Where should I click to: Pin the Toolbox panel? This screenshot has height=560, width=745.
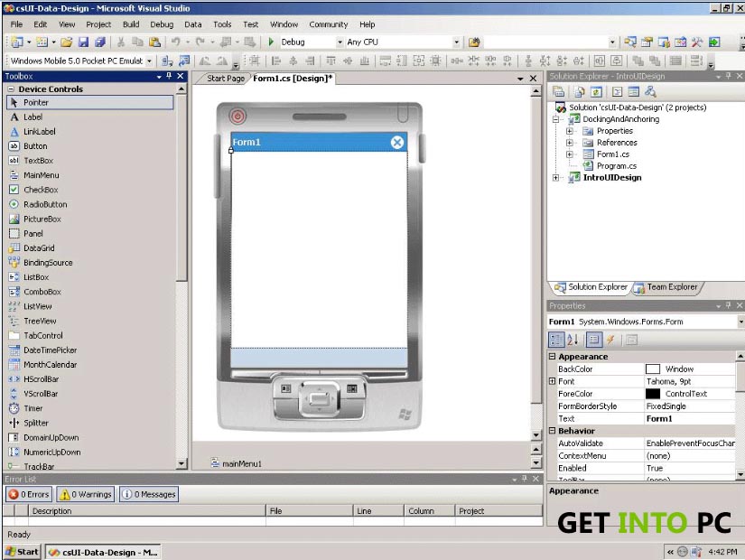[169, 76]
